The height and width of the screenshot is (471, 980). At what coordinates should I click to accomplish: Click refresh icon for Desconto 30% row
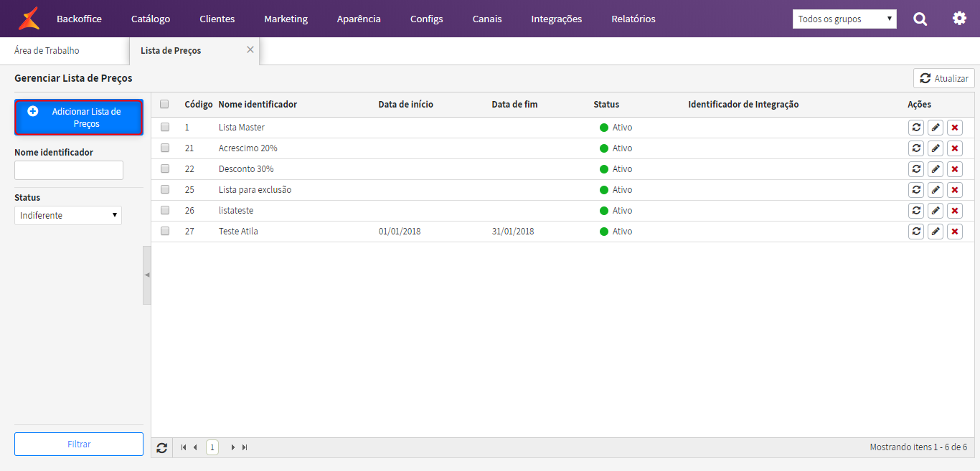(916, 169)
